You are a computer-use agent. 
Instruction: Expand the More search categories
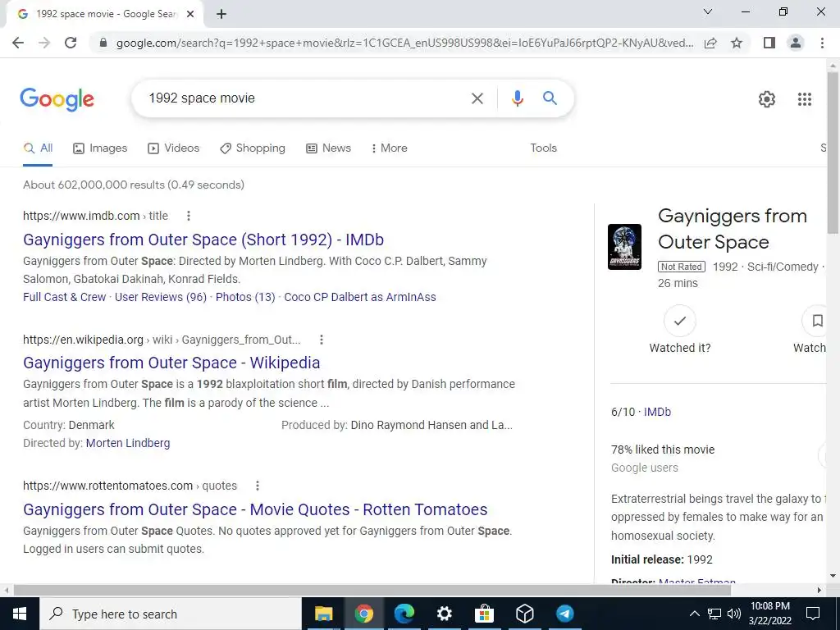point(390,148)
